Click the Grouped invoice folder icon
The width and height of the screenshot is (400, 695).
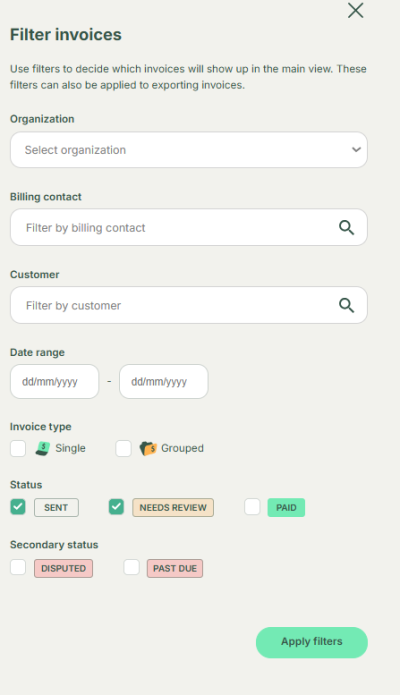(148, 449)
